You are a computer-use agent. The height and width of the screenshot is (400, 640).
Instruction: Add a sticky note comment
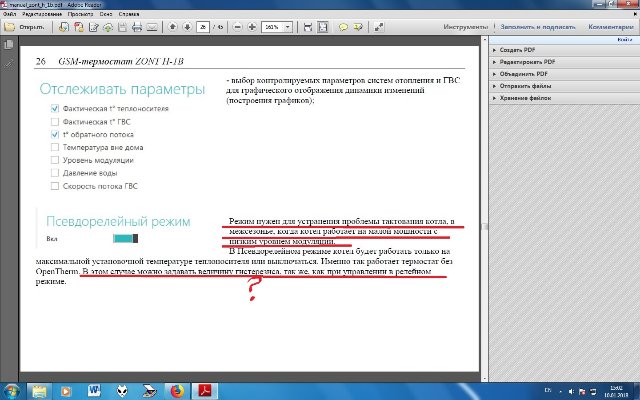[343, 28]
